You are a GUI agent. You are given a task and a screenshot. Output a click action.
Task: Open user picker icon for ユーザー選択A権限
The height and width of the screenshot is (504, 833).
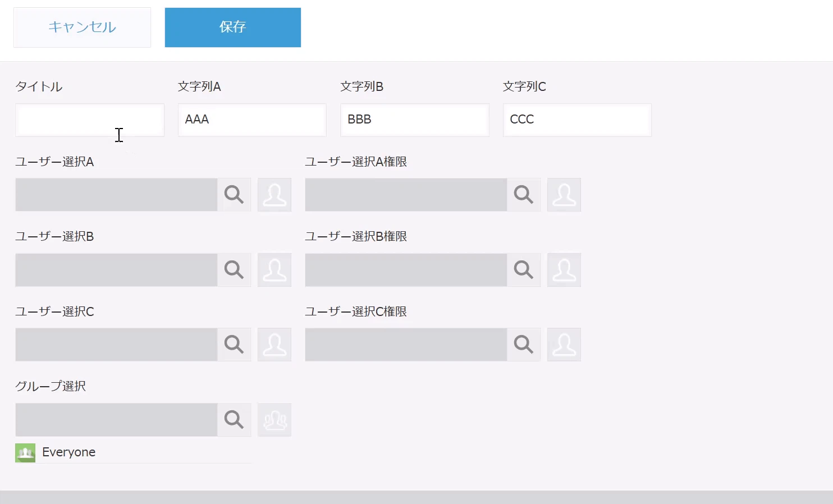[x=564, y=195]
